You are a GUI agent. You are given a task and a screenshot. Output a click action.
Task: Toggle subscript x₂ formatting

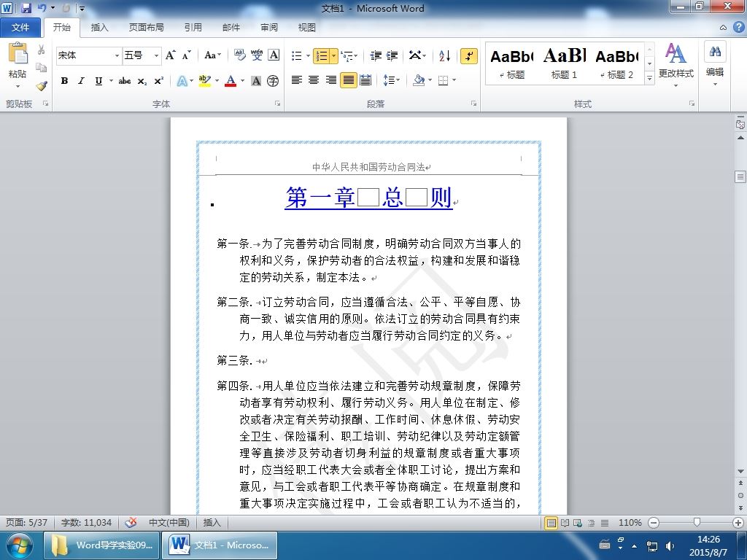[x=142, y=81]
